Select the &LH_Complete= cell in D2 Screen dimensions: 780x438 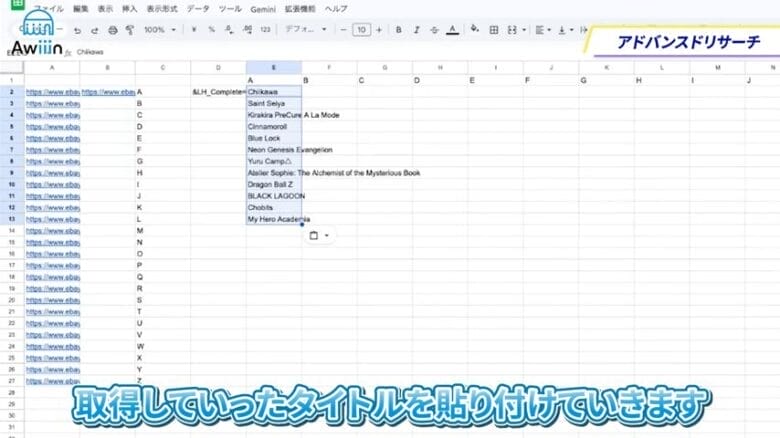pyautogui.click(x=218, y=92)
